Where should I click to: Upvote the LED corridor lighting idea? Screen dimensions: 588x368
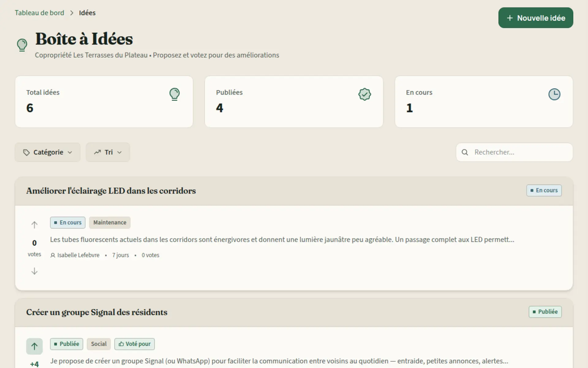(34, 225)
